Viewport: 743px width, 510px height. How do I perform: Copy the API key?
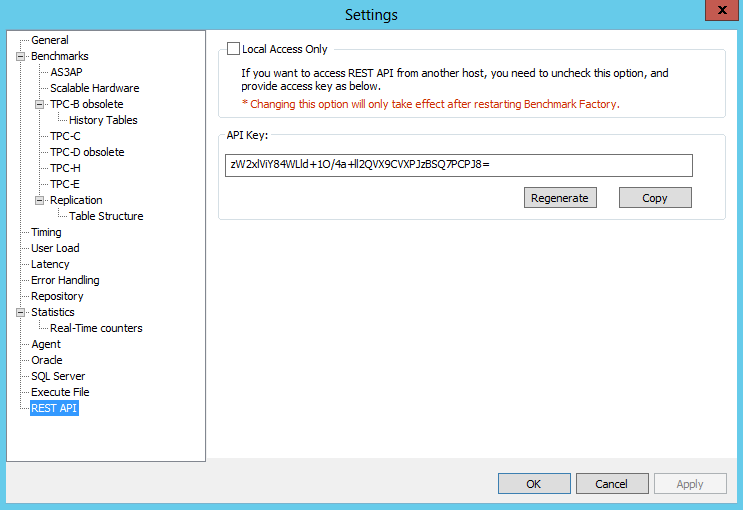click(x=655, y=198)
